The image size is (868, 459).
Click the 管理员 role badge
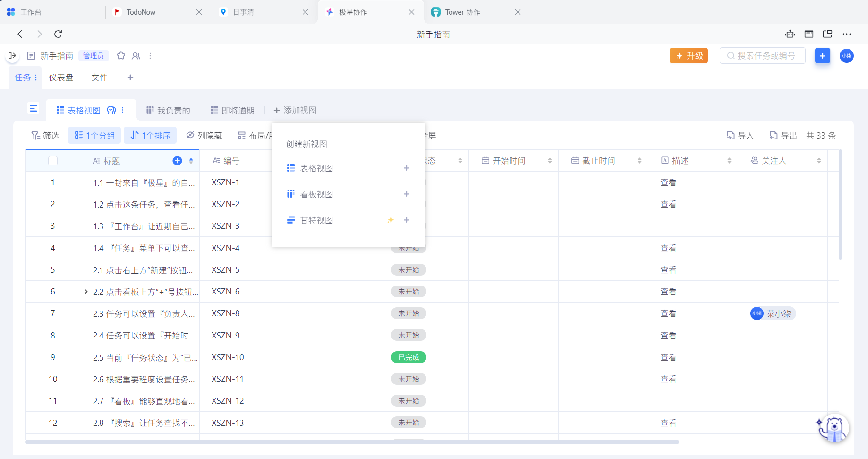click(x=94, y=56)
